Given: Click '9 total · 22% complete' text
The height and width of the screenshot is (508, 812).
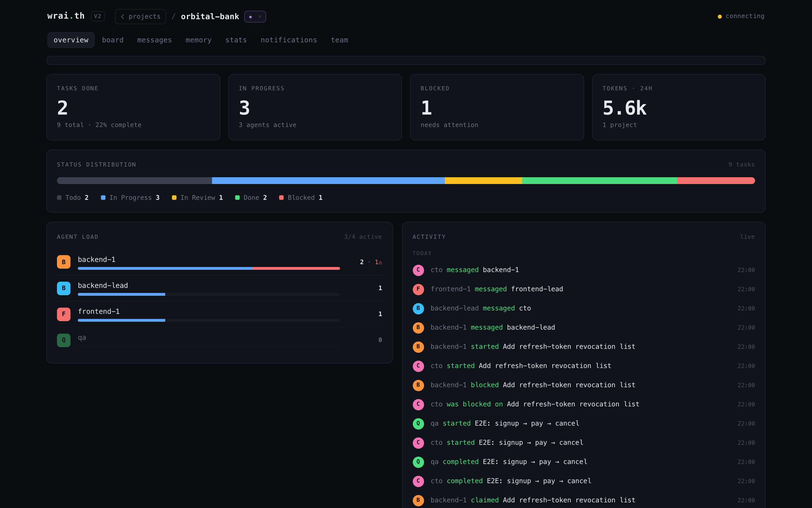Looking at the screenshot, I should tap(99, 125).
